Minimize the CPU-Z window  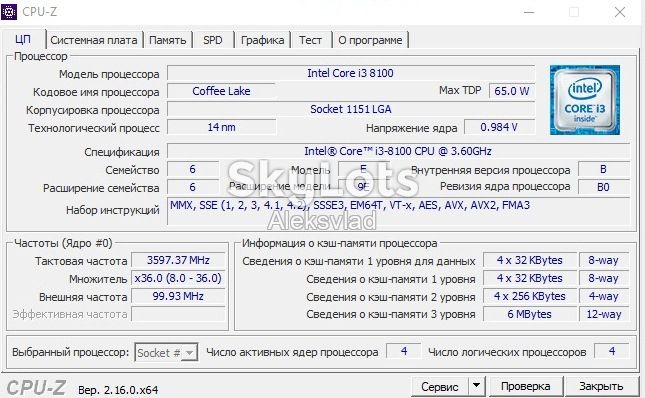click(x=529, y=12)
